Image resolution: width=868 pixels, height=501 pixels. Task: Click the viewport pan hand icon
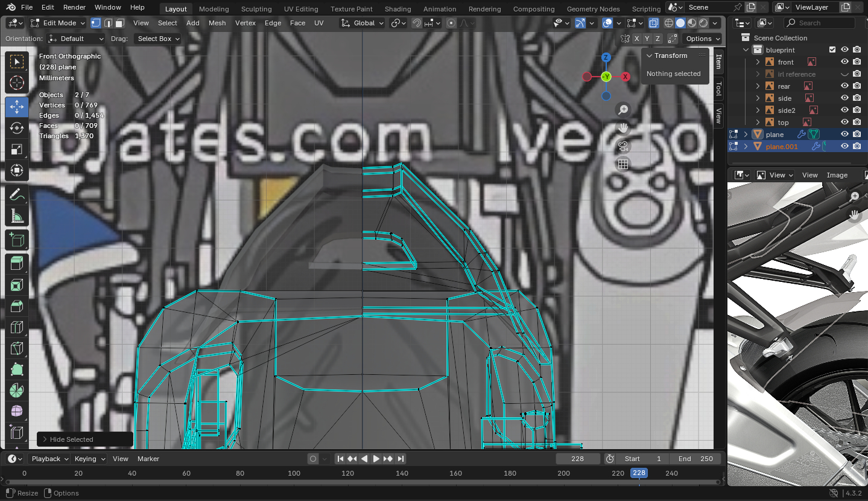tap(623, 127)
